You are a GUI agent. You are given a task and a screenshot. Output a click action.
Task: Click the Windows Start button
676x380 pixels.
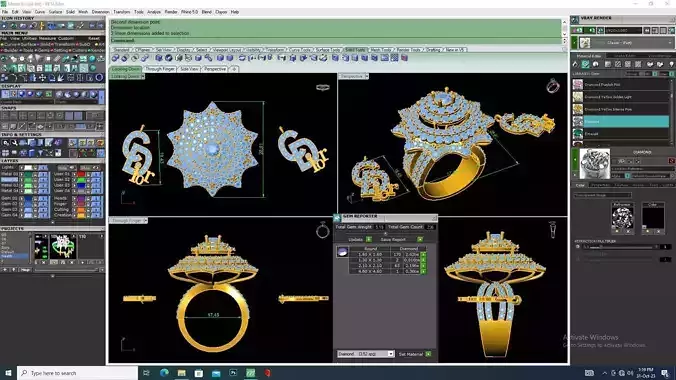8,373
